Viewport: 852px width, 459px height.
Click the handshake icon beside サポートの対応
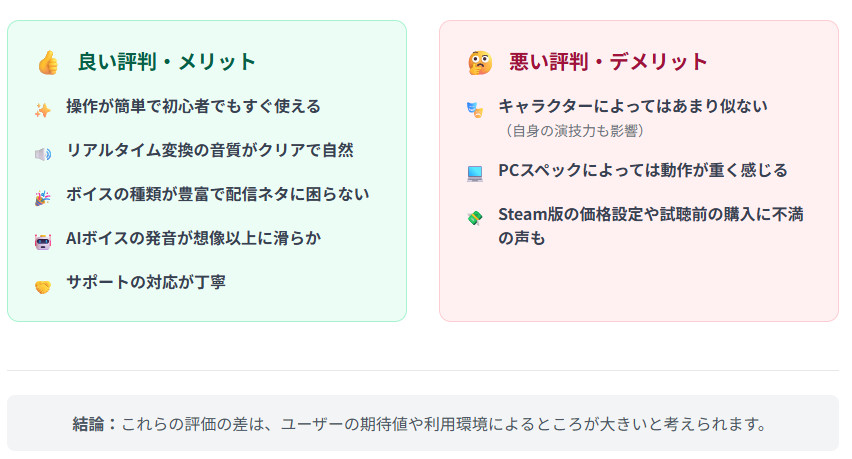(x=42, y=287)
